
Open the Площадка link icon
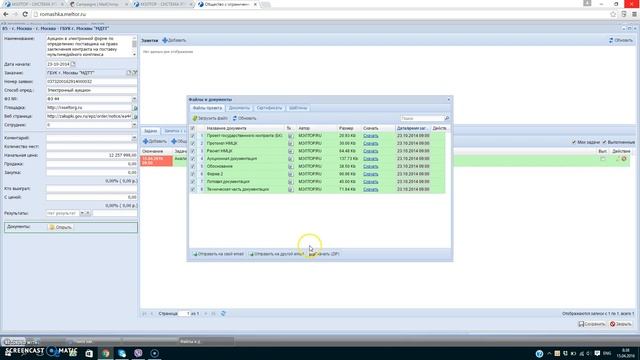pos(135,108)
